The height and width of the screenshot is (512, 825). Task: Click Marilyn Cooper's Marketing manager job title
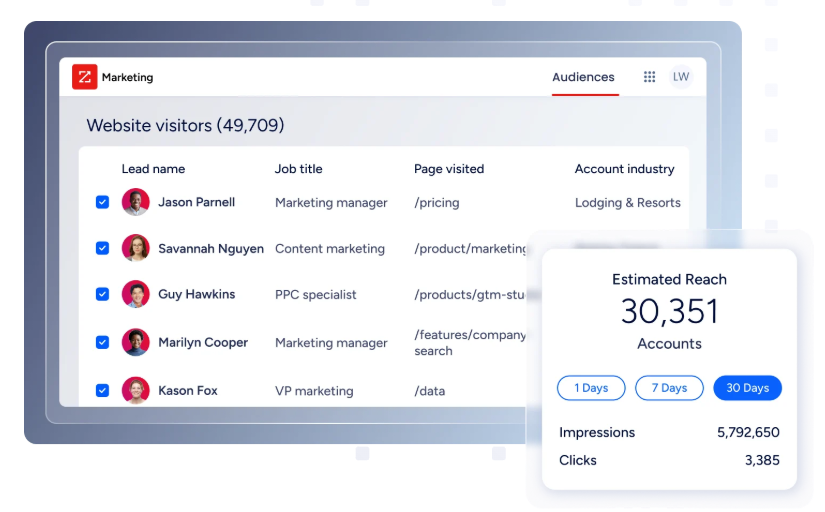[331, 343]
